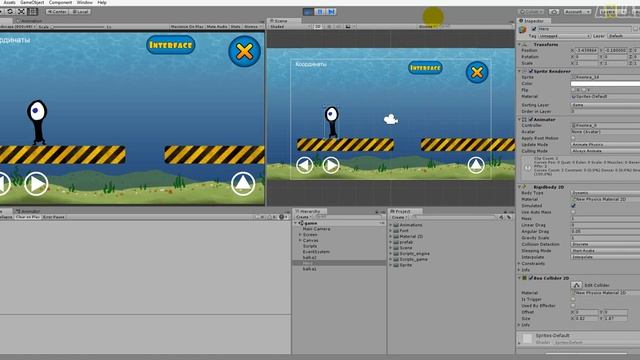
Task: Click the right arrow button in Scene view
Action: pyautogui.click(x=331, y=165)
